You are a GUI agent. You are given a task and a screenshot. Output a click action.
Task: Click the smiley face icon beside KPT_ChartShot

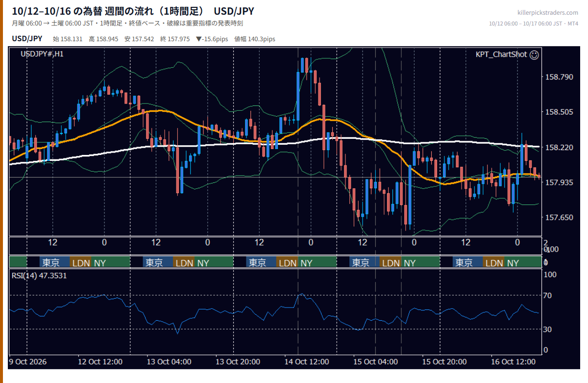[535, 54]
